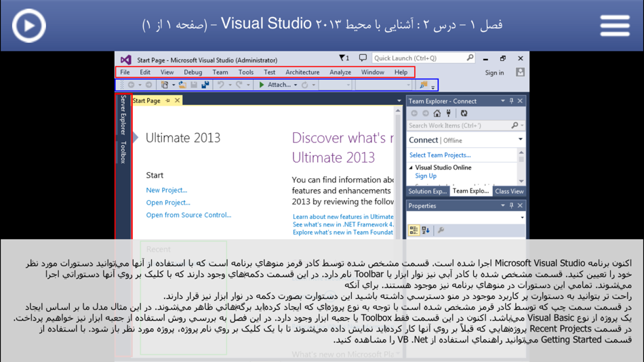Close the Start Page tab
644x362 pixels.
[x=177, y=101]
